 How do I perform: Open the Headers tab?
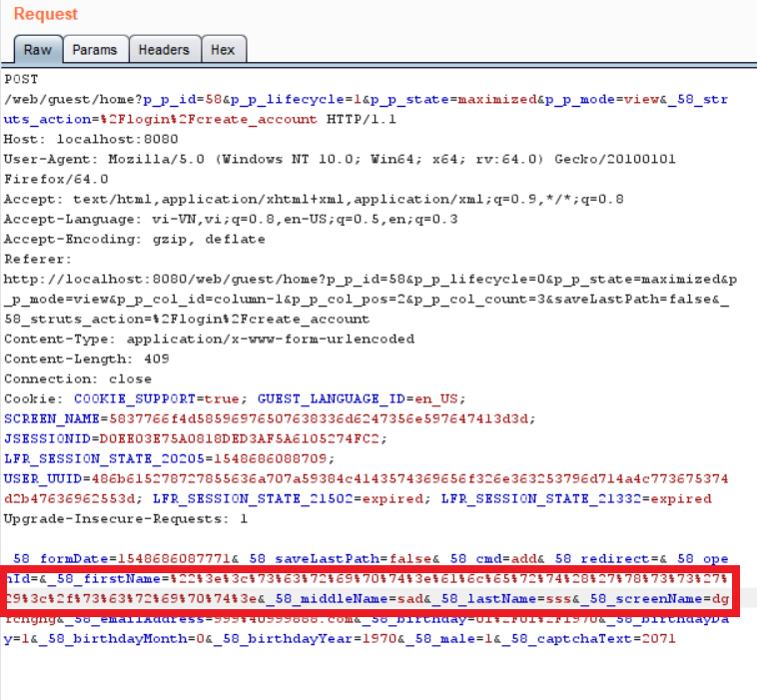pyautogui.click(x=164, y=49)
